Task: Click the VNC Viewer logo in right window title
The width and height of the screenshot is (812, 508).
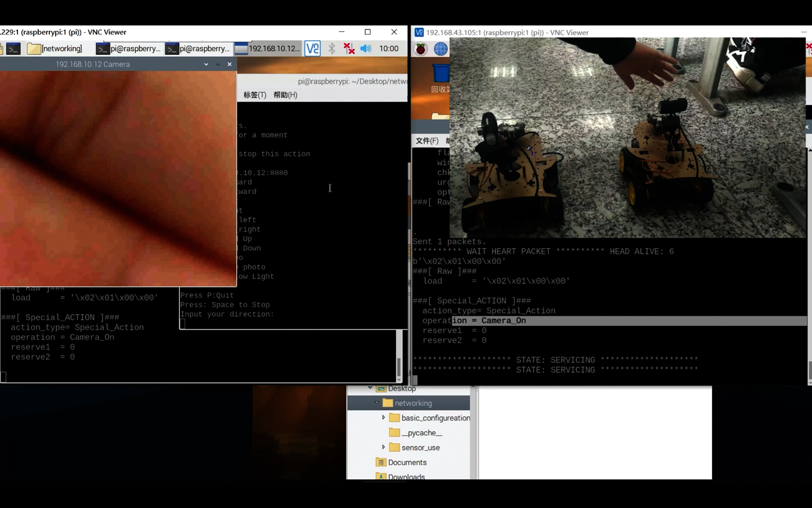Action: [x=419, y=33]
